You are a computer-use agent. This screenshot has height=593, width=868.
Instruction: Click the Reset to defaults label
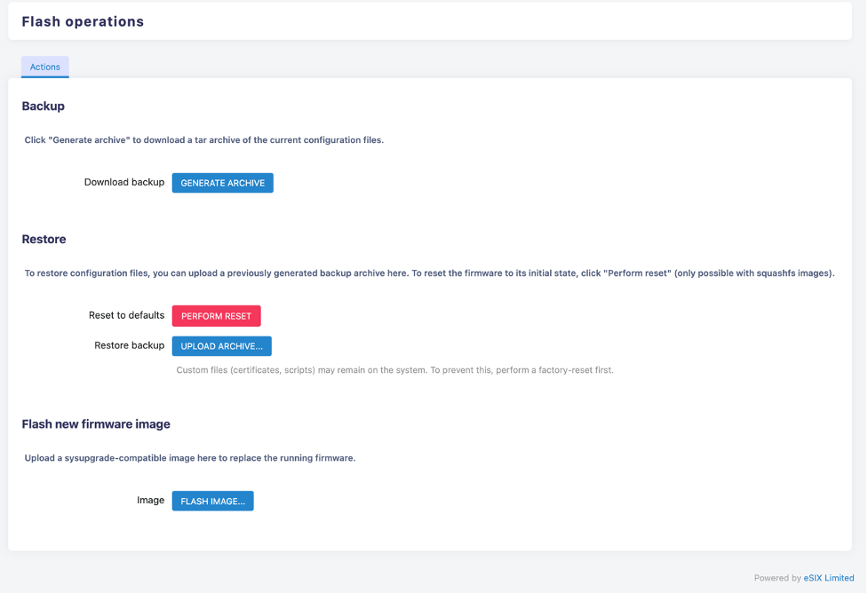point(125,315)
